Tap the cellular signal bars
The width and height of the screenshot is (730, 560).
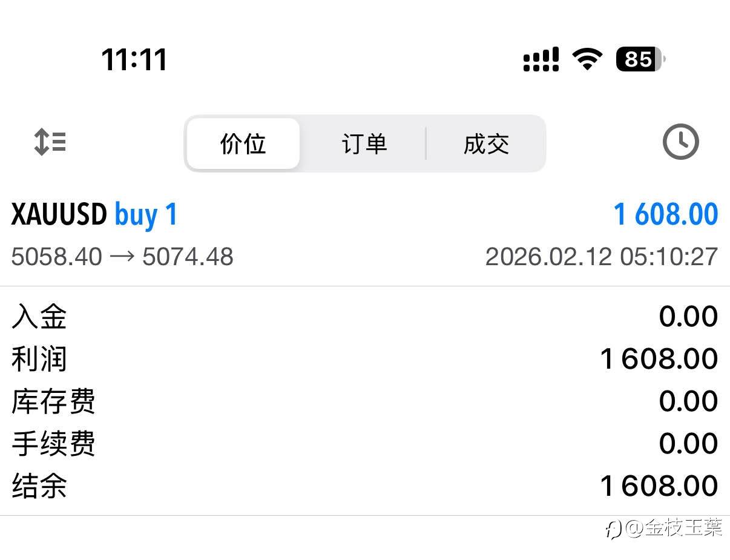point(541,60)
